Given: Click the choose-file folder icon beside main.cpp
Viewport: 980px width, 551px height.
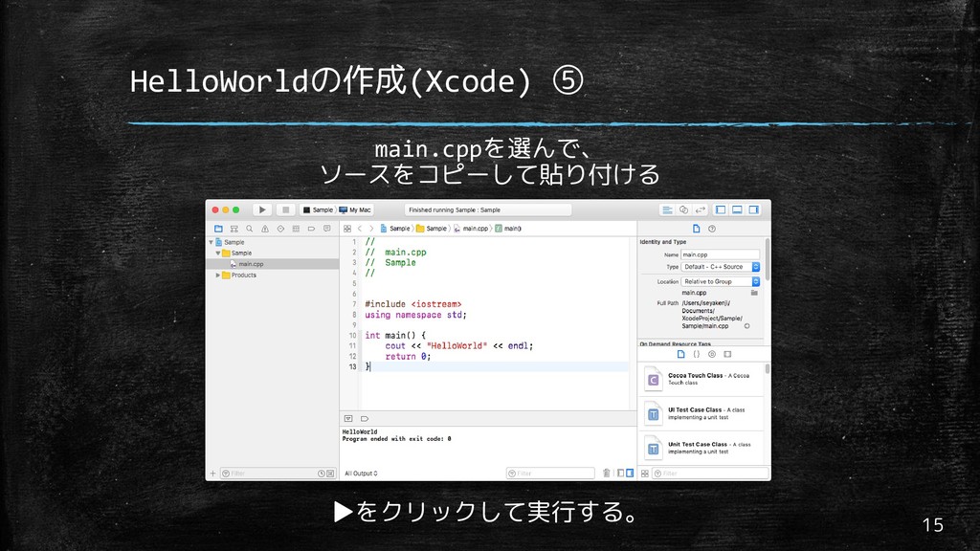Looking at the screenshot, I should pos(754,293).
